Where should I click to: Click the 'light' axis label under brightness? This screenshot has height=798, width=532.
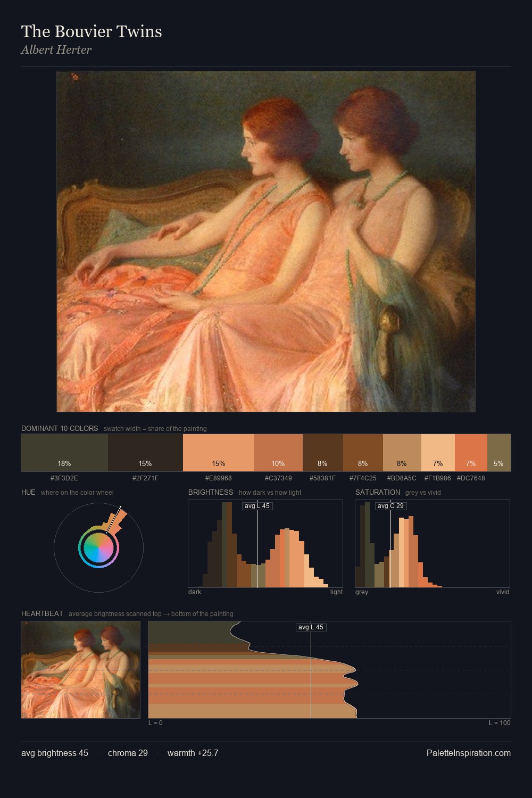coord(336,592)
